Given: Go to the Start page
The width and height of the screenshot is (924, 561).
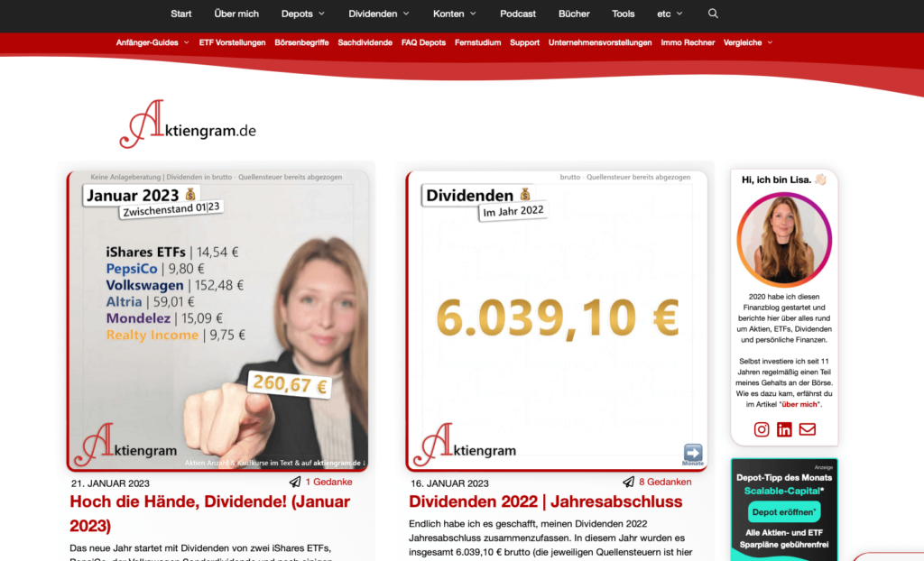Looking at the screenshot, I should [180, 14].
